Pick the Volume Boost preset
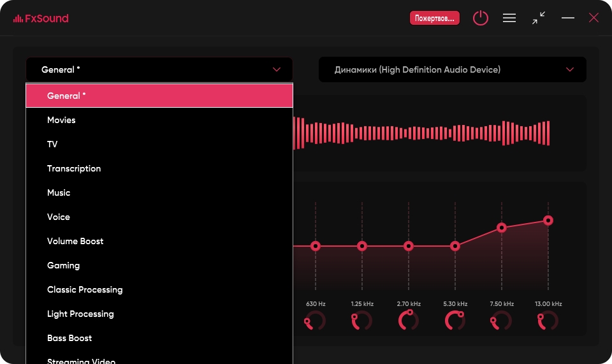 tap(75, 241)
